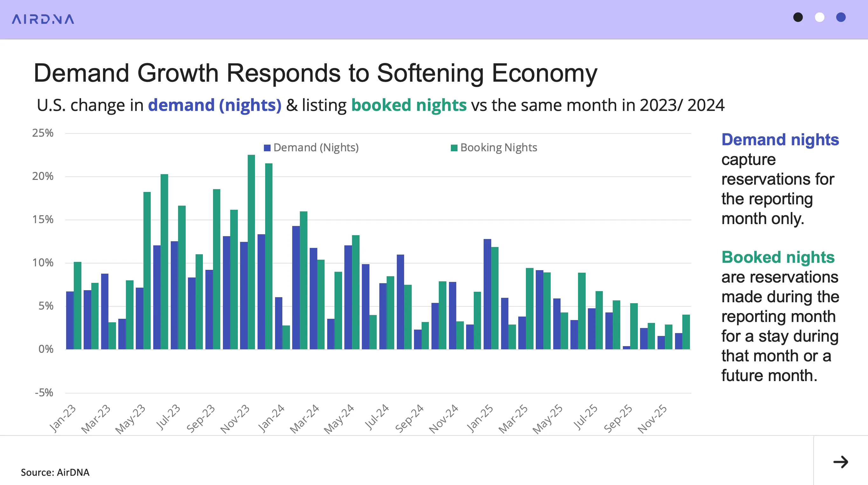Click the 'Demand (Nights)' legend label
Viewport: 868px width, 485px height.
[316, 147]
